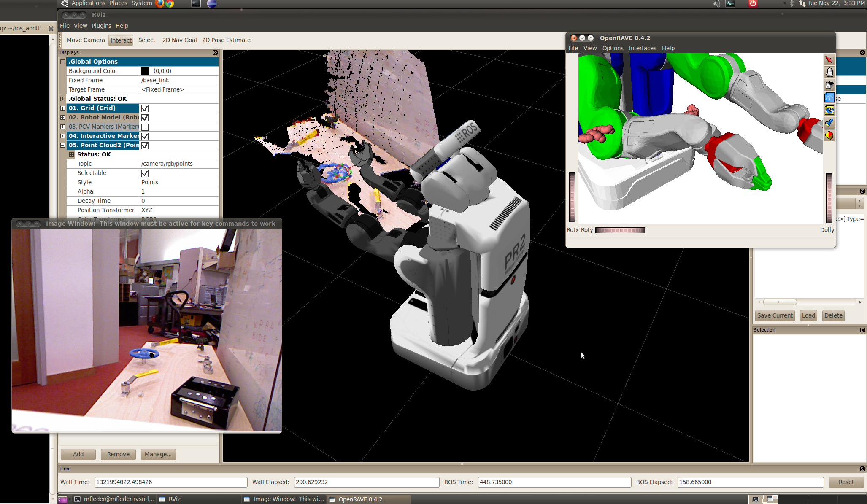
Task: Select the 2D Nav Goal tool
Action: coord(179,40)
